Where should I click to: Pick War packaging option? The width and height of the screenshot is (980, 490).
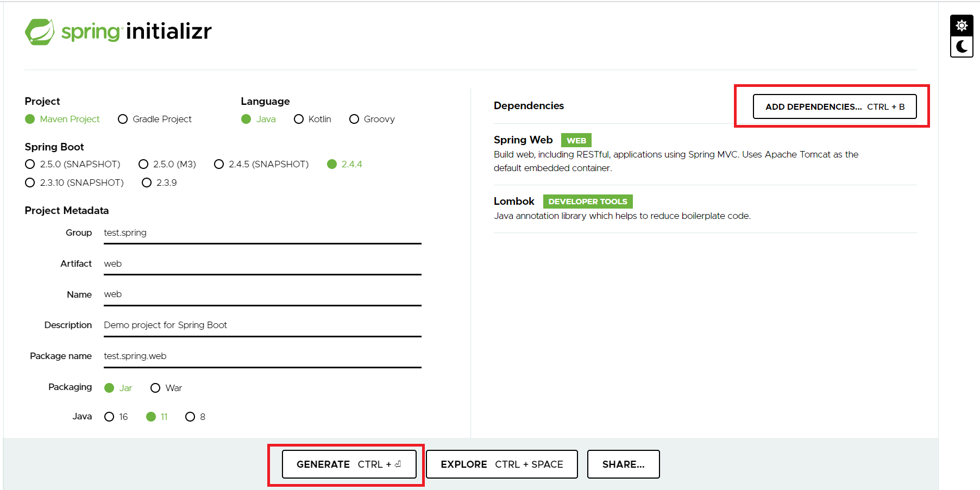166,388
